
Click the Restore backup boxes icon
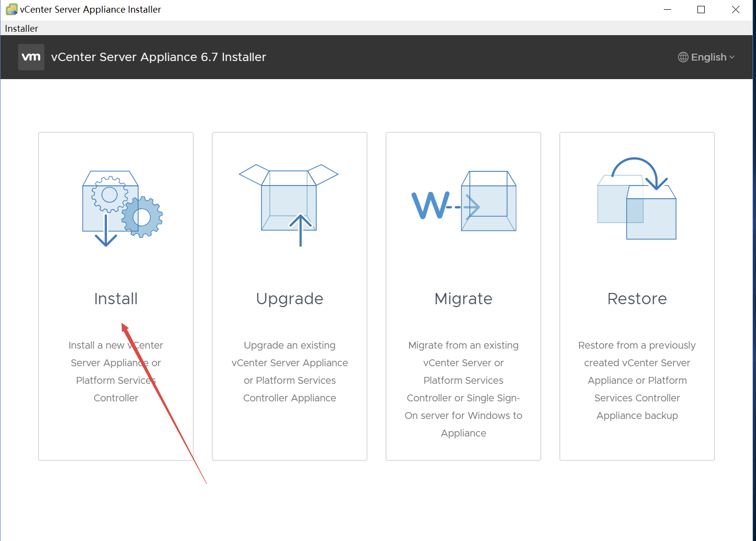637,198
